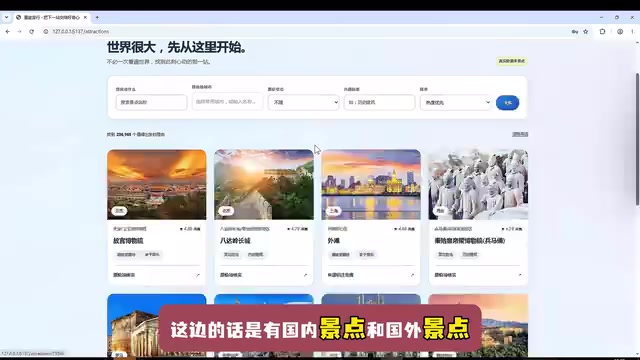Click the footer link text on 故宫博物院 card
The width and height of the screenshot is (640, 360).
124,275
